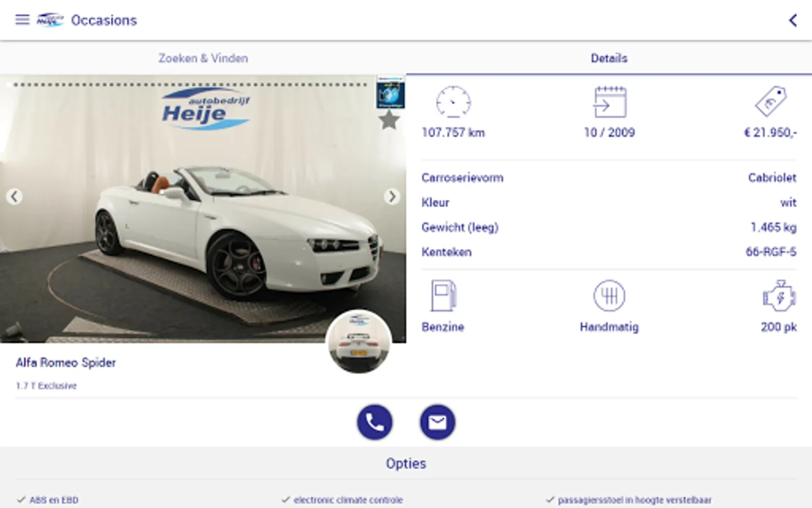The width and height of the screenshot is (812, 508).
Task: Select the Carroserievorm label
Action: [x=462, y=178]
